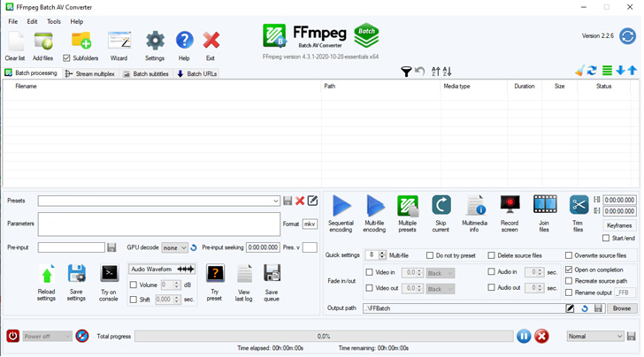Click the Total progress bar
The height and width of the screenshot is (357, 644).
324,337
